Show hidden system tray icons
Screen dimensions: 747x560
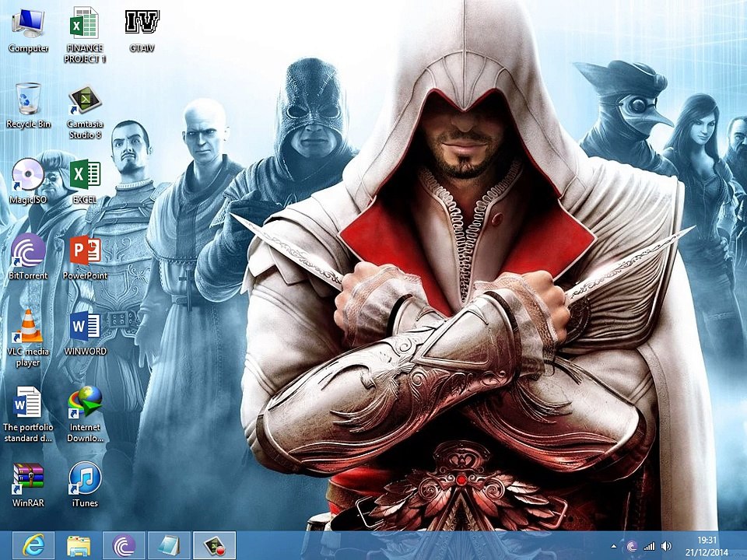(x=614, y=547)
